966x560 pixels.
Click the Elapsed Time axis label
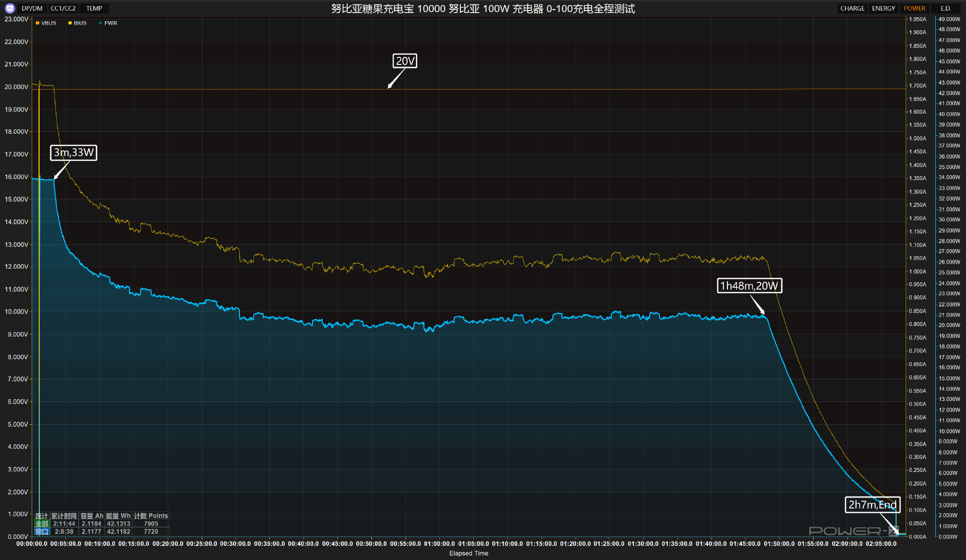coord(468,553)
